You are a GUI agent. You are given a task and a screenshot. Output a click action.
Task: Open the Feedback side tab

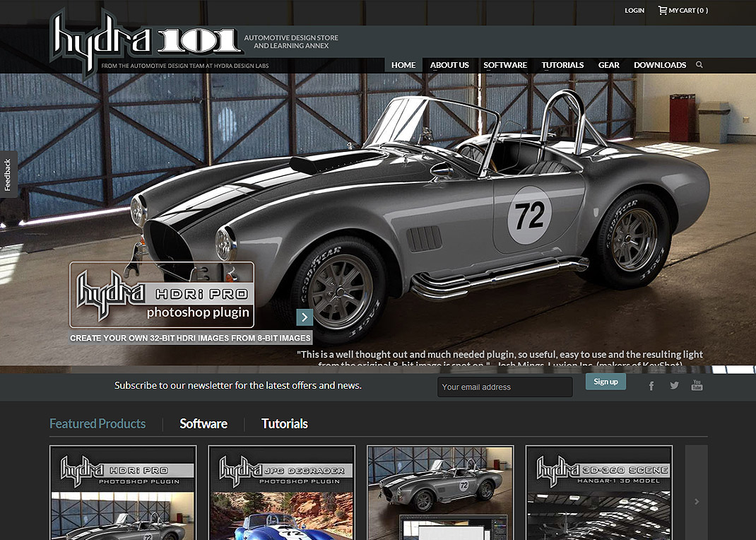click(8, 175)
